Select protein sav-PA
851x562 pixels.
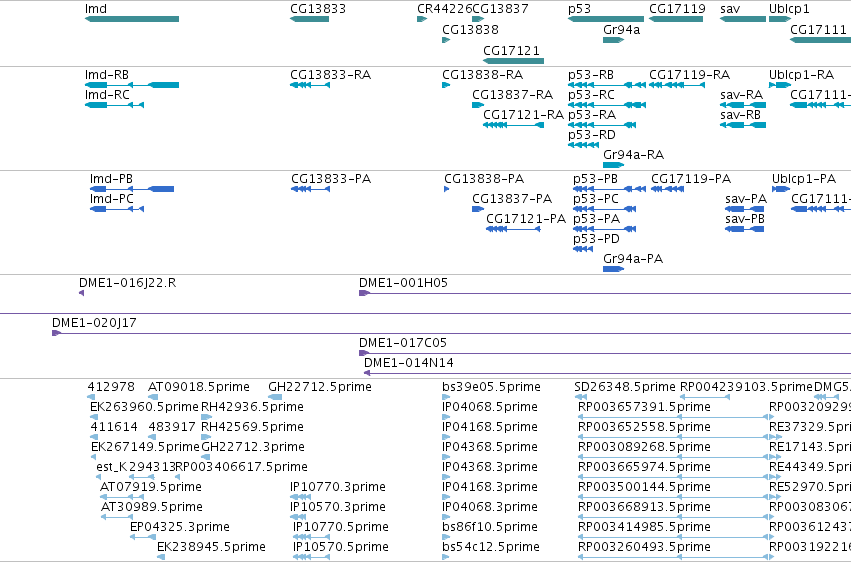pyautogui.click(x=744, y=209)
